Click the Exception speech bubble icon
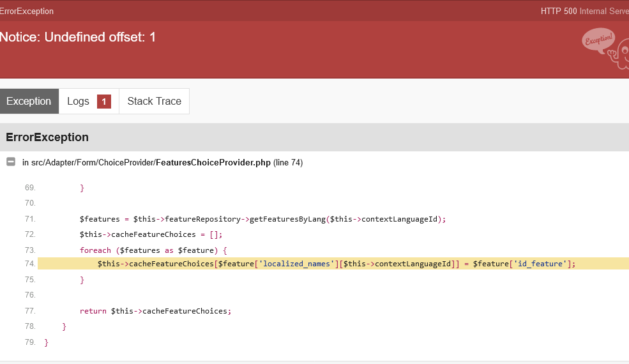 [x=598, y=40]
